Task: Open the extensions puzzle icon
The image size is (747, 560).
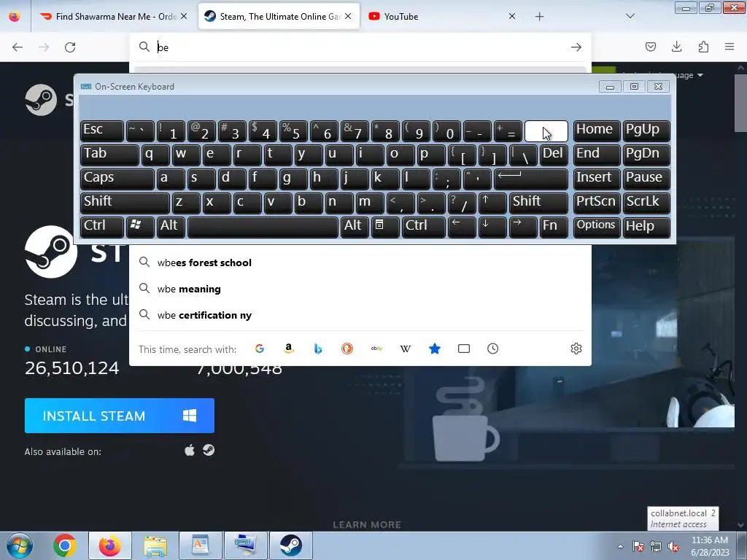Action: pos(703,47)
